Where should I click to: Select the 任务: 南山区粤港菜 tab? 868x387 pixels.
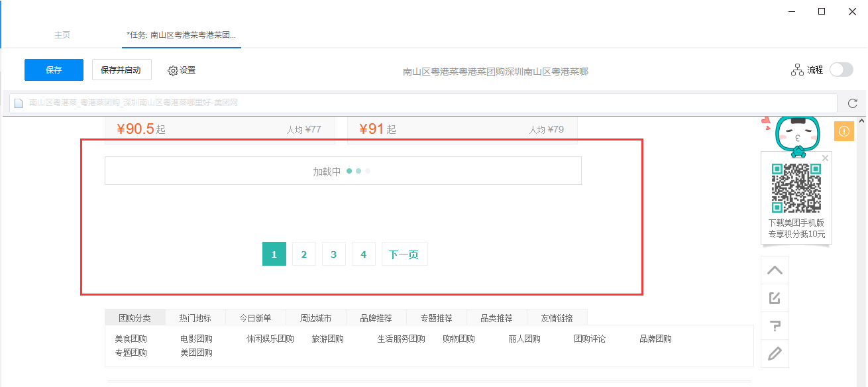(x=181, y=34)
